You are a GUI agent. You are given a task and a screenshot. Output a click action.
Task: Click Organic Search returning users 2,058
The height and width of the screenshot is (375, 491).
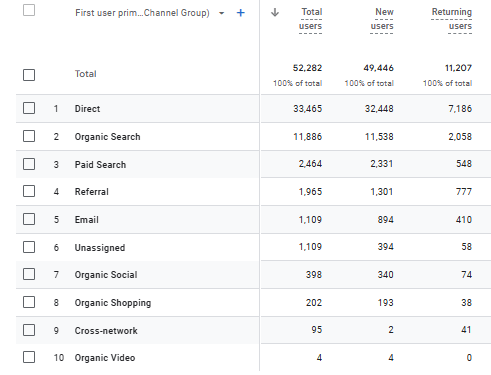[460, 137]
